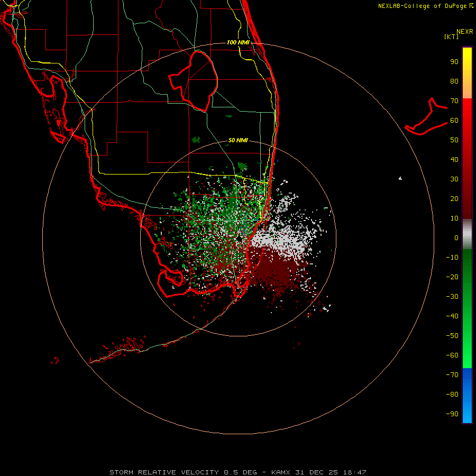This screenshot has width=476, height=476.
Task: Select the positive 40 knot scale value
Action: (x=454, y=159)
